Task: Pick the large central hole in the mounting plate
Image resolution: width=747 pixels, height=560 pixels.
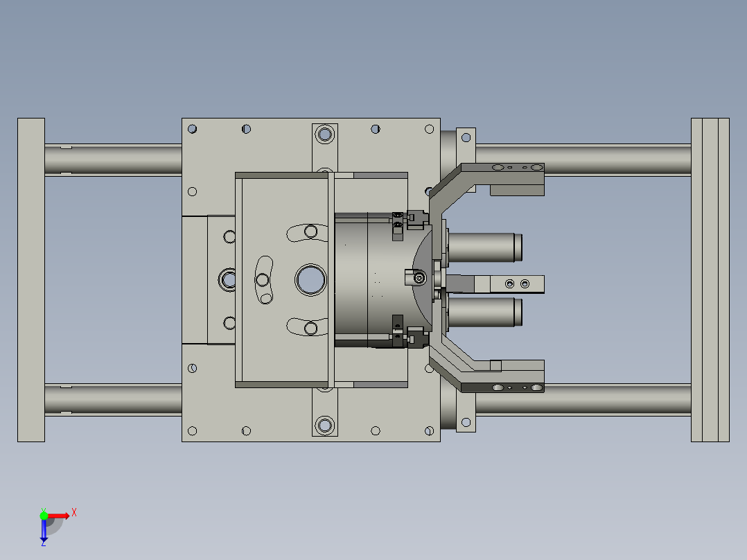Action: [x=310, y=280]
